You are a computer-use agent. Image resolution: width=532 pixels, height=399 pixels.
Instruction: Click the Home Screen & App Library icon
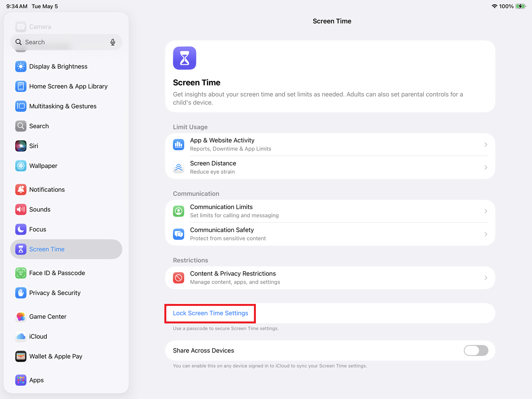coord(21,87)
